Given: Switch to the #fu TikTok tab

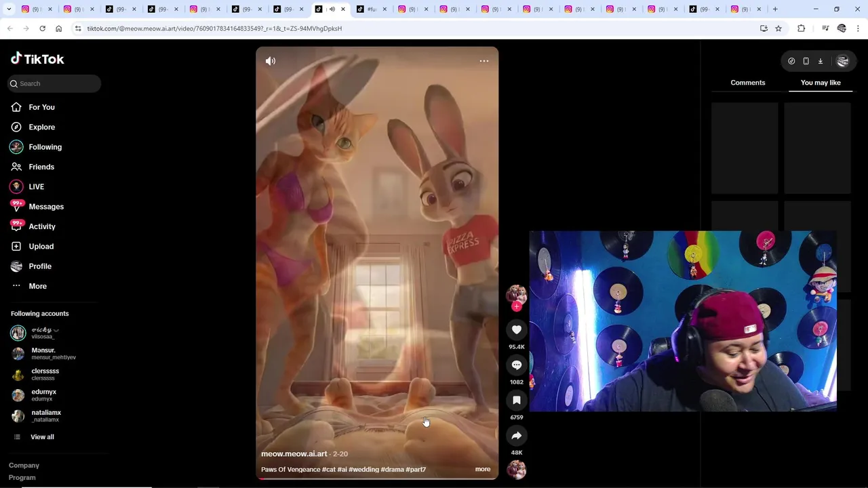Looking at the screenshot, I should click(x=371, y=9).
